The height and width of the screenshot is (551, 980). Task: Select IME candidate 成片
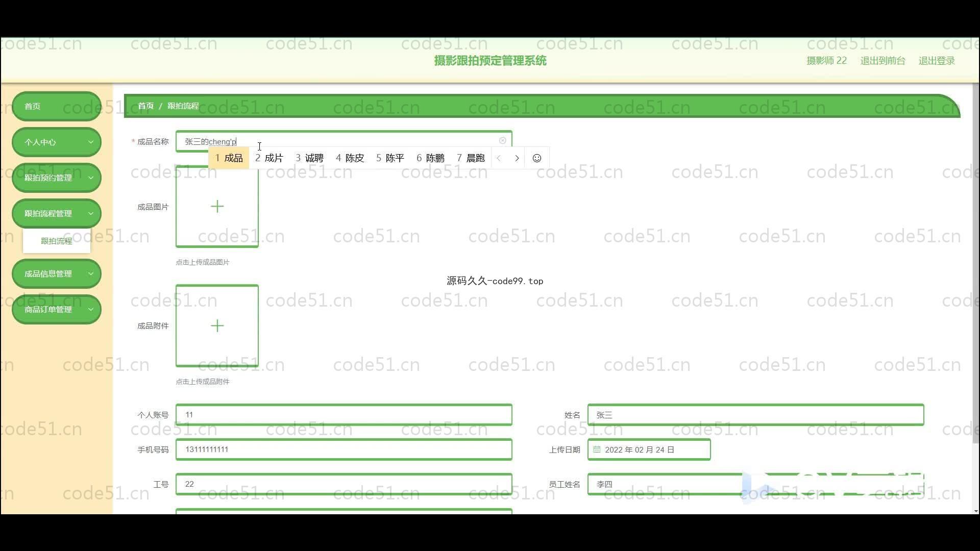tap(269, 158)
